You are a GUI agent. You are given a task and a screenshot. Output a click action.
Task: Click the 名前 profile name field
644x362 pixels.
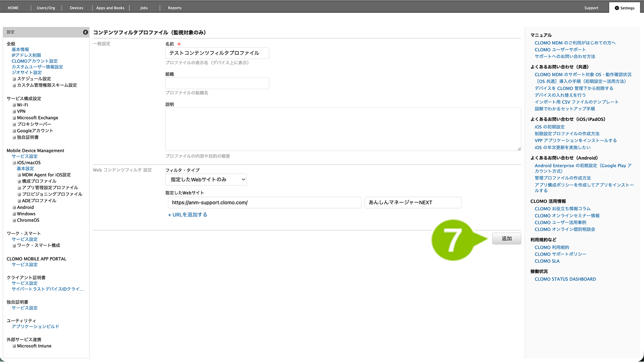tap(217, 53)
